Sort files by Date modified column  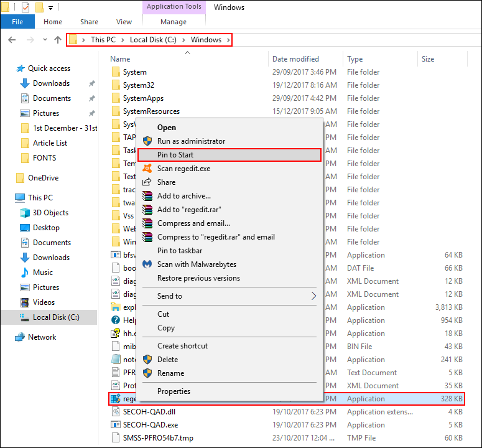tap(295, 59)
